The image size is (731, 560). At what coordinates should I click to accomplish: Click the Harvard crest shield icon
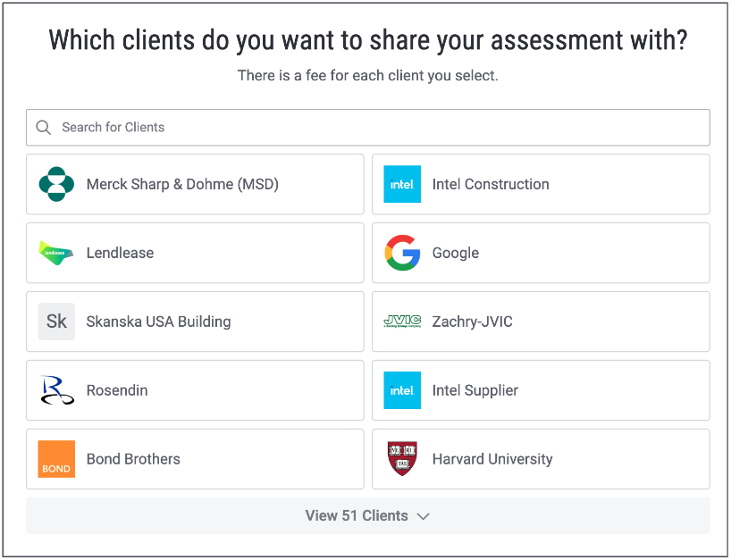pyautogui.click(x=402, y=459)
